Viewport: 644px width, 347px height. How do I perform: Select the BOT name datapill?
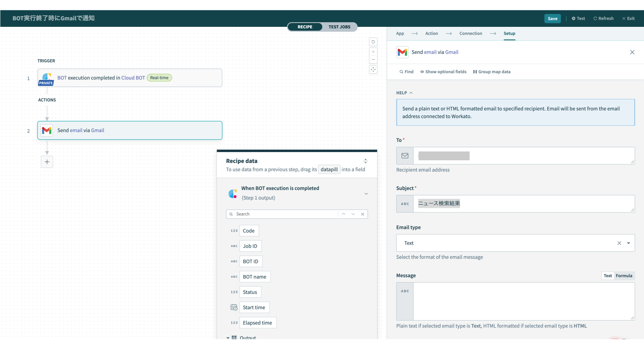click(x=255, y=277)
